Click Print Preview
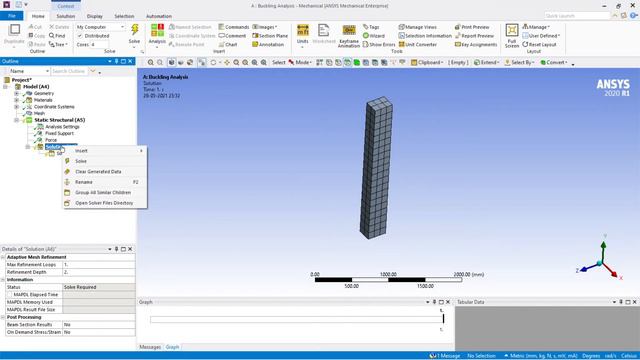Viewport: 640px width, 360px height. (472, 27)
